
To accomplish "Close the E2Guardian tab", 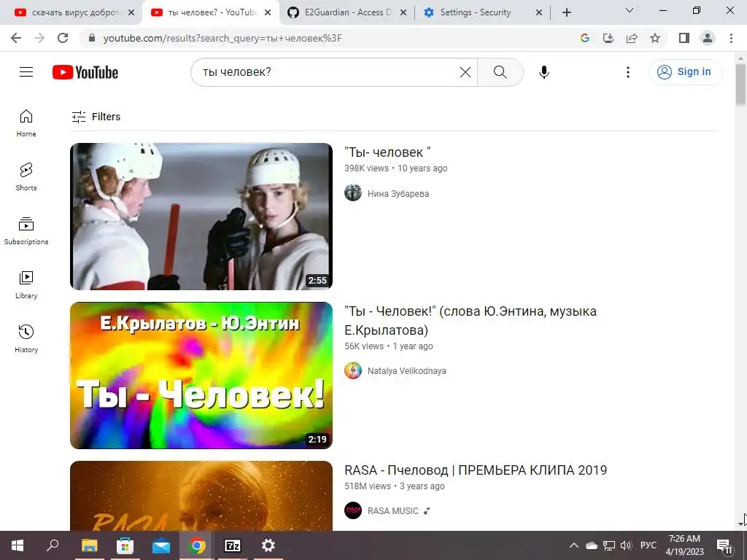I will click(x=403, y=13).
